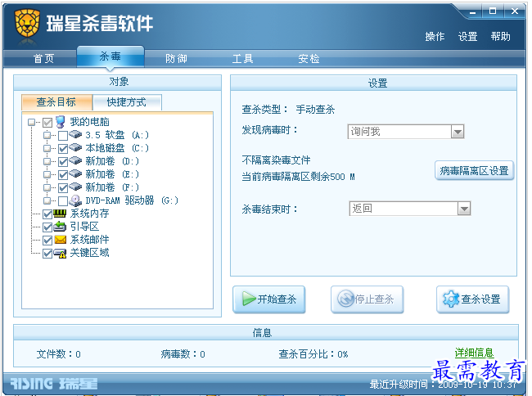
Task: Toggle the 系统邮件 checkbox
Action: [47, 241]
